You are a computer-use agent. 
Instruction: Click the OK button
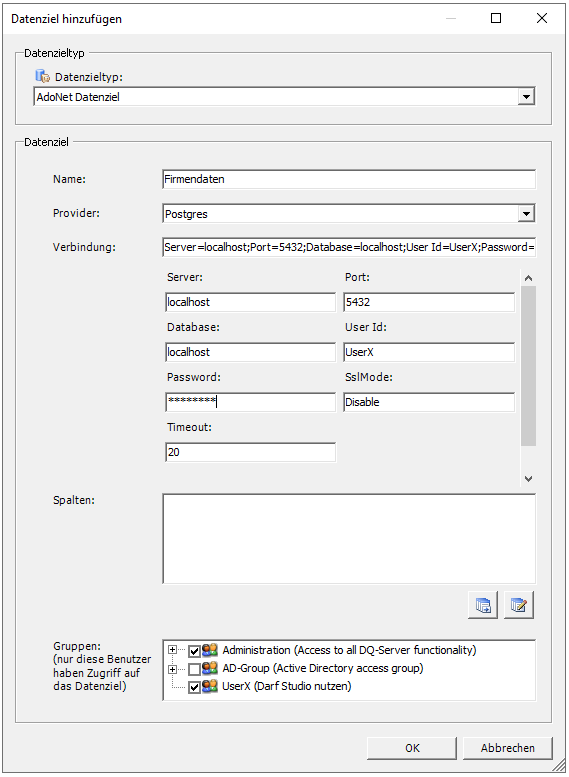click(412, 748)
